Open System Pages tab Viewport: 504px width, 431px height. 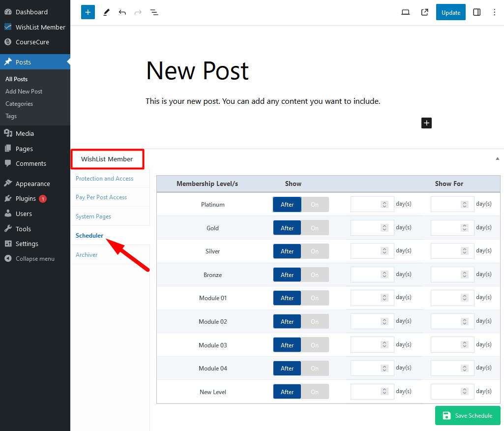coord(93,216)
